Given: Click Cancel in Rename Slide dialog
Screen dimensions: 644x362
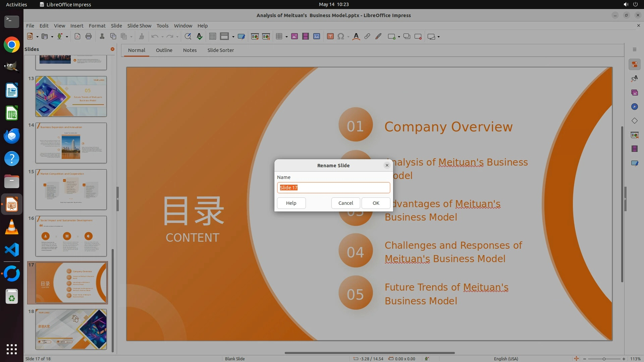Looking at the screenshot, I should pos(345,203).
